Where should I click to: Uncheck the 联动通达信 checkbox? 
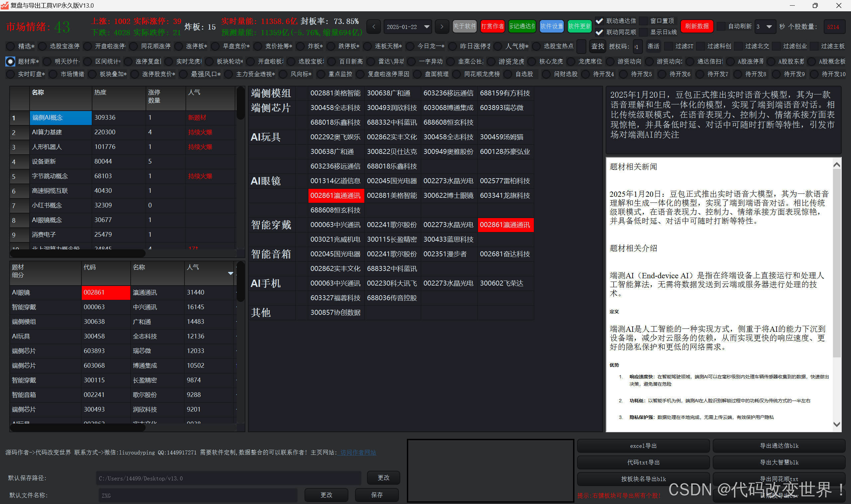tap(599, 21)
